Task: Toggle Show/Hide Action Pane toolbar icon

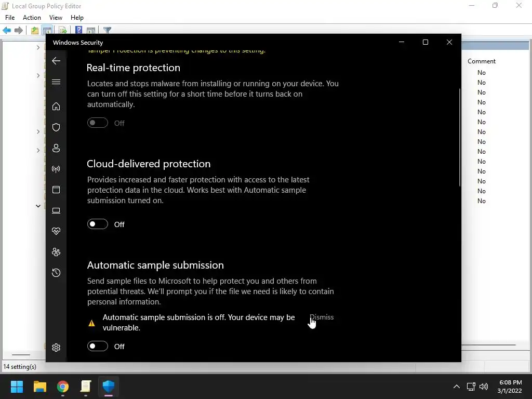Action: point(91,30)
